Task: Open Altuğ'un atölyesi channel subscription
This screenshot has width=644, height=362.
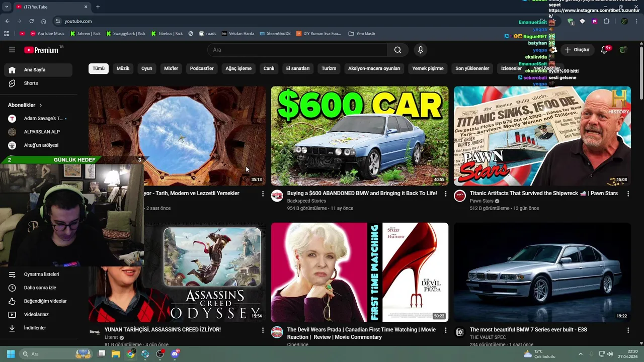Action: click(38, 145)
